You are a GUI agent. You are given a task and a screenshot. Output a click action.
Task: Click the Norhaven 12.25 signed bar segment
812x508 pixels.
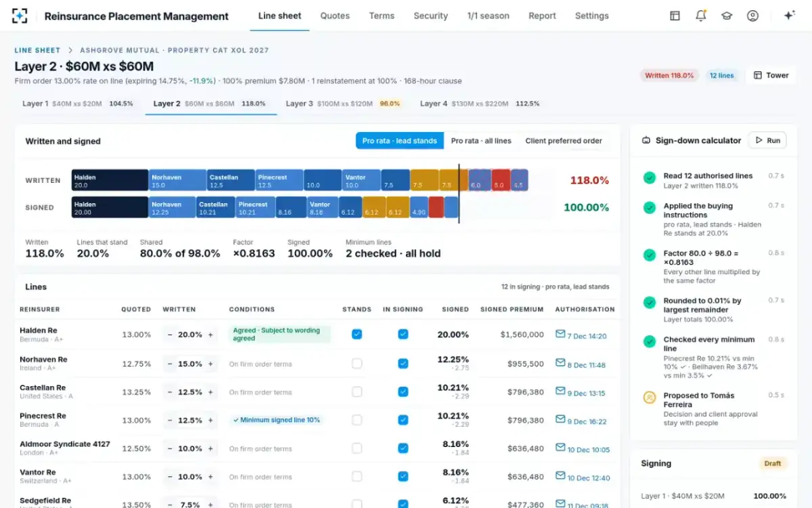[x=172, y=207]
